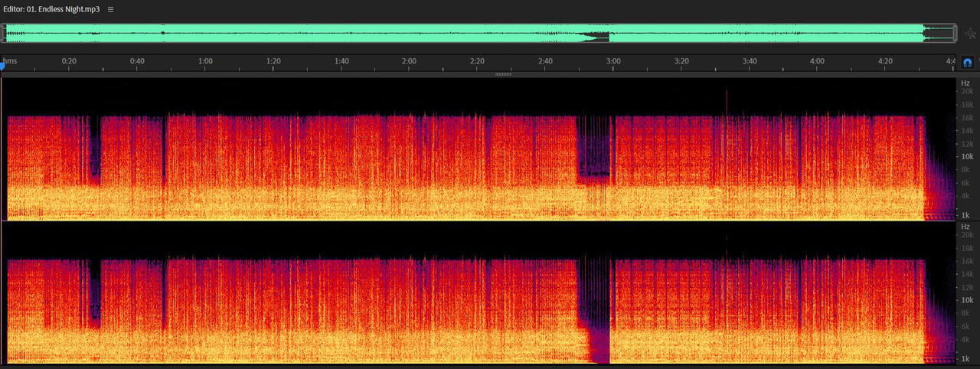
Task: Click the 3:20 mark on the timeline
Action: [681, 60]
